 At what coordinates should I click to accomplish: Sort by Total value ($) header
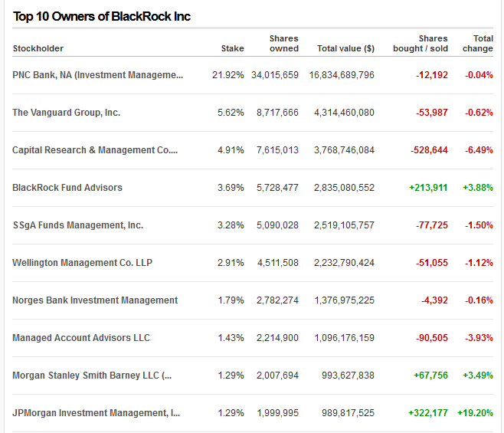(x=345, y=48)
